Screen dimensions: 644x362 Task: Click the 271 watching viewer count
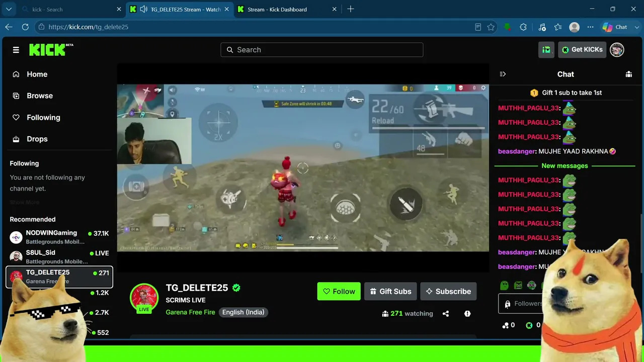(408, 314)
